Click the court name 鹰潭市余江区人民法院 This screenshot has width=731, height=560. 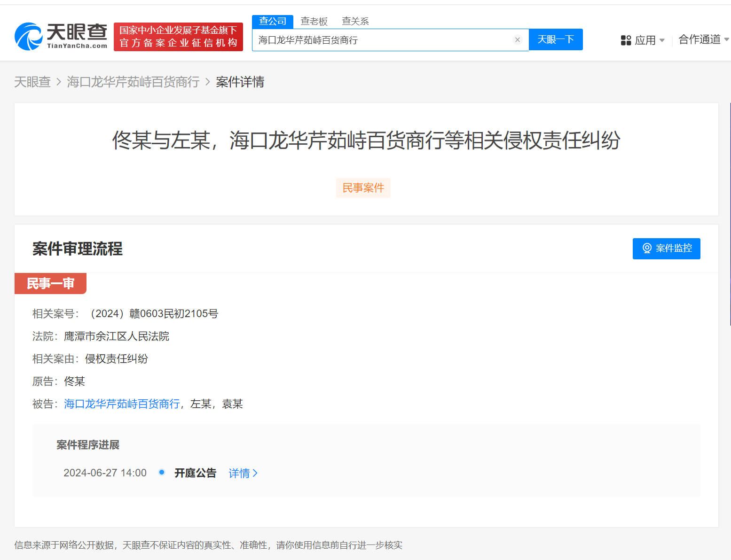117,336
